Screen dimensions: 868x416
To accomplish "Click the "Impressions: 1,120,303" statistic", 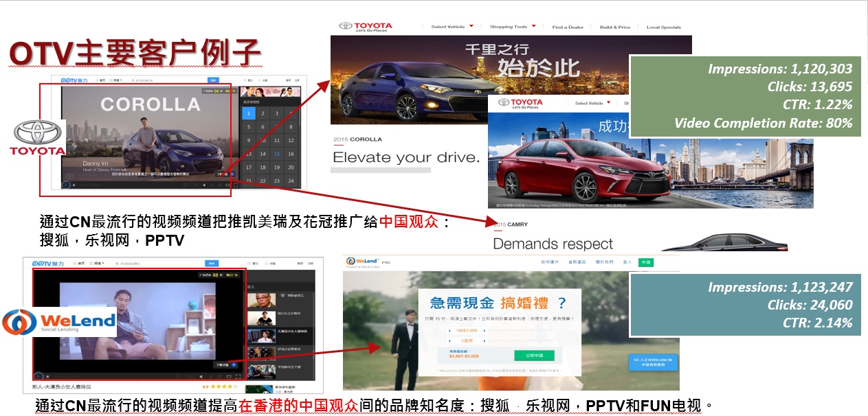I will click(780, 69).
